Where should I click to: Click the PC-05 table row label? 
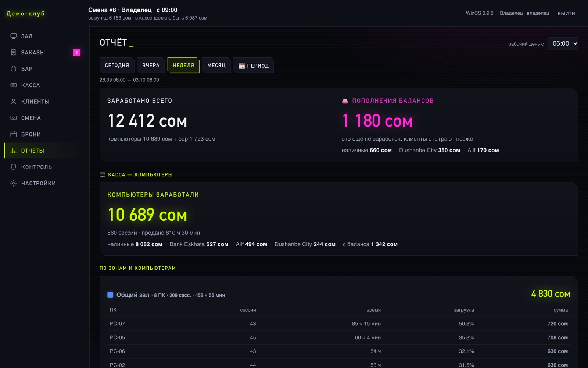click(x=117, y=337)
